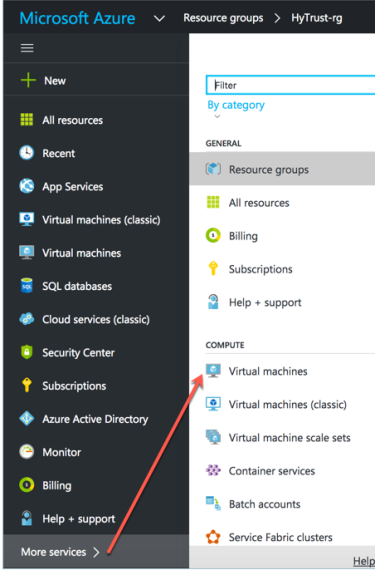The width and height of the screenshot is (375, 570).
Task: Click the SQL databases icon in sidebar
Action: (27, 286)
